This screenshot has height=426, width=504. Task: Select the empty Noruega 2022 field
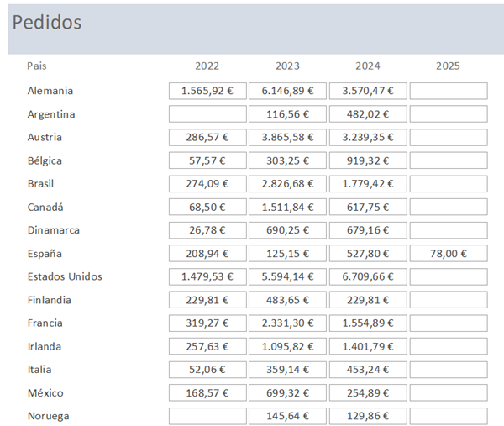(x=207, y=416)
